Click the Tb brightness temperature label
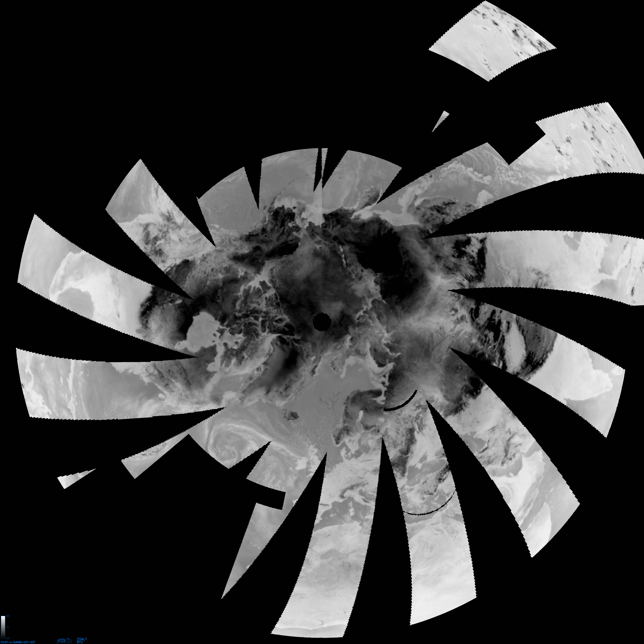 click(8, 627)
